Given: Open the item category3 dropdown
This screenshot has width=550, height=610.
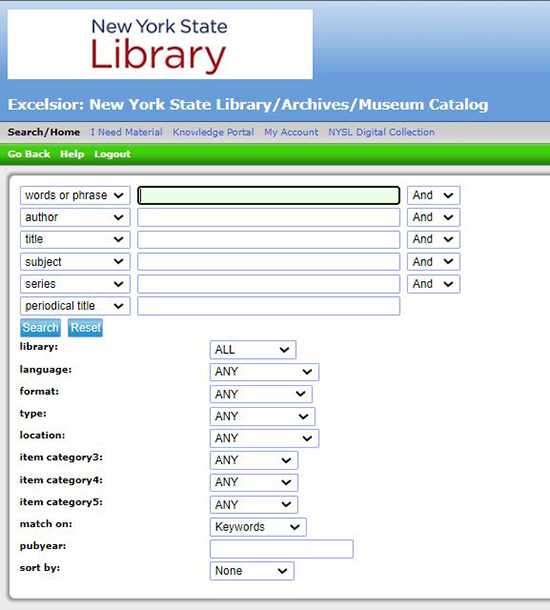Looking at the screenshot, I should point(254,460).
